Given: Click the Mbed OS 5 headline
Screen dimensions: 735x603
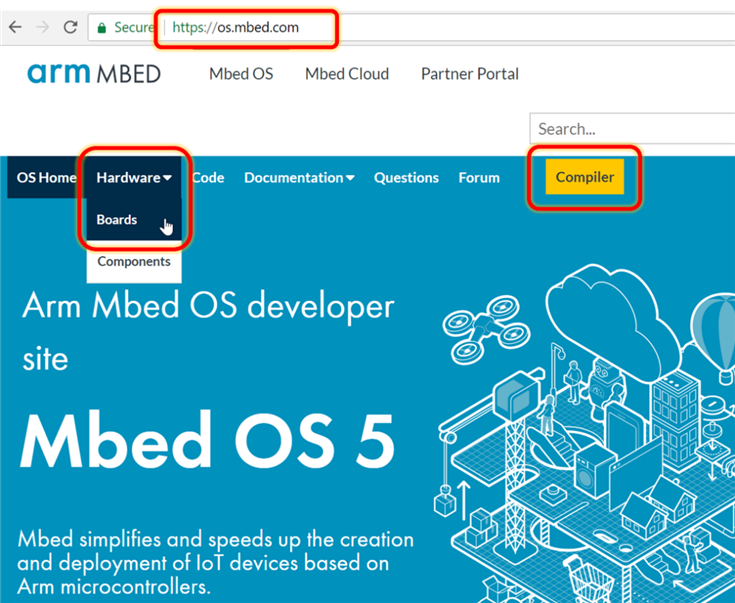Looking at the screenshot, I should click(x=207, y=441).
